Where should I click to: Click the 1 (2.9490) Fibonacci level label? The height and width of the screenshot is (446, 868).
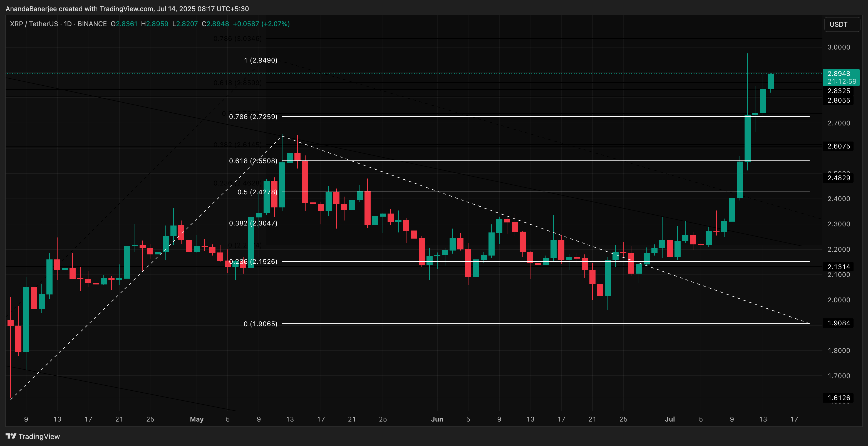pyautogui.click(x=261, y=60)
